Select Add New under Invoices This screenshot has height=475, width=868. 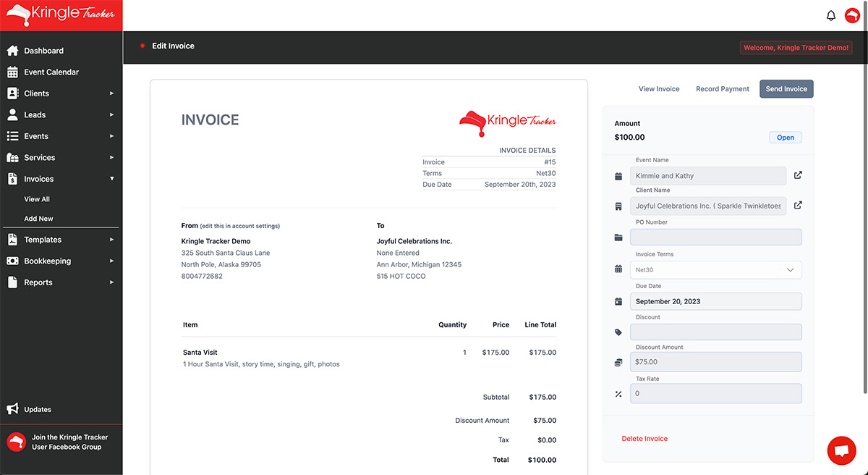click(x=38, y=219)
